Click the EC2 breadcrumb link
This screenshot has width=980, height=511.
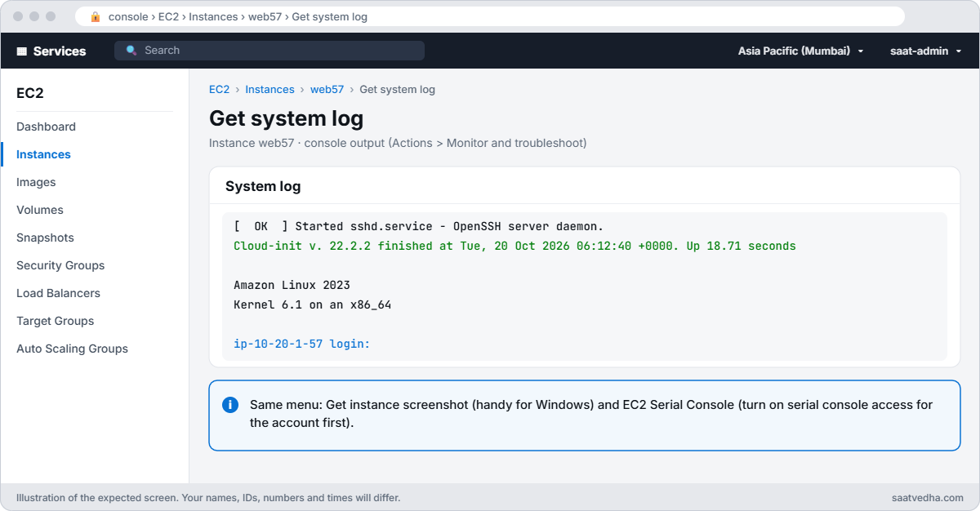click(x=219, y=90)
